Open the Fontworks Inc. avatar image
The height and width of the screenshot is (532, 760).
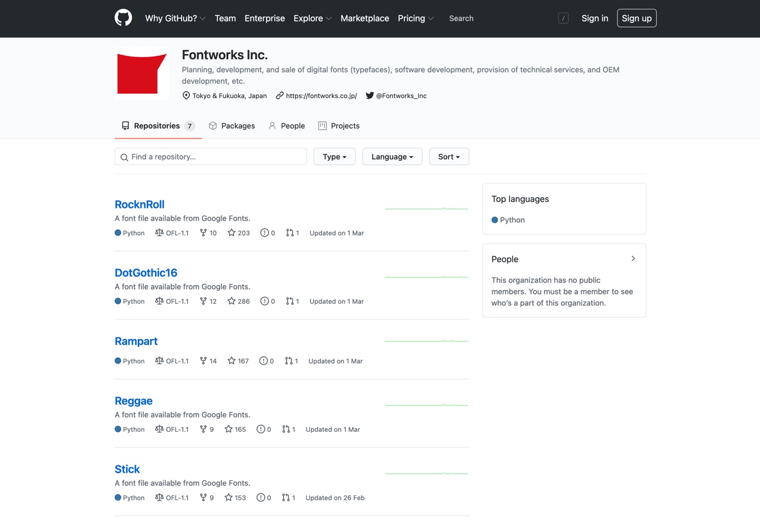(x=142, y=74)
